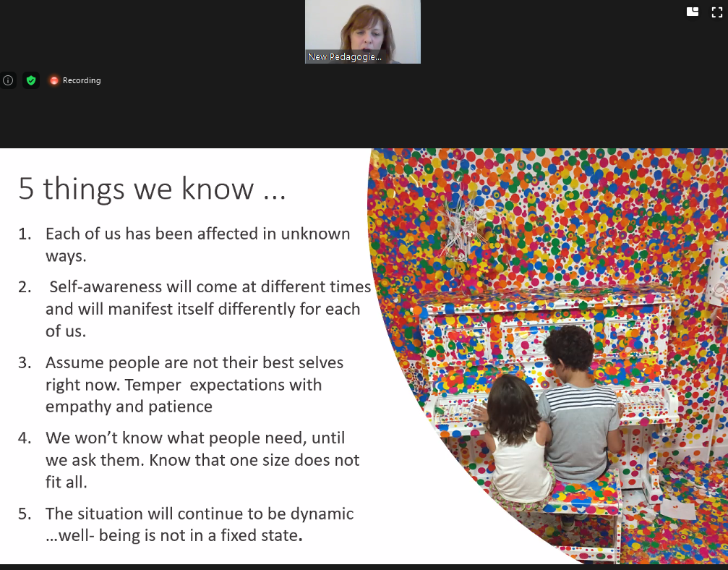Click the 'Recording' text in the status bar
The width and height of the screenshot is (728, 570).
(x=81, y=80)
